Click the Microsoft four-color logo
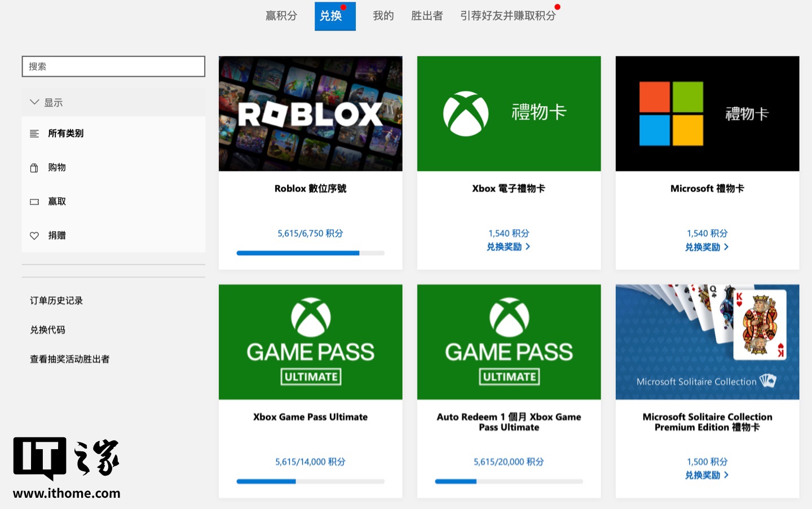Screen dimensions: 812x509 (x=671, y=113)
